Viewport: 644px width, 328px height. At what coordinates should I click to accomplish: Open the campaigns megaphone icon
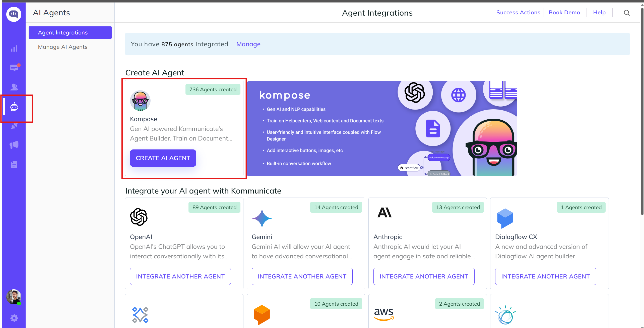point(14,145)
